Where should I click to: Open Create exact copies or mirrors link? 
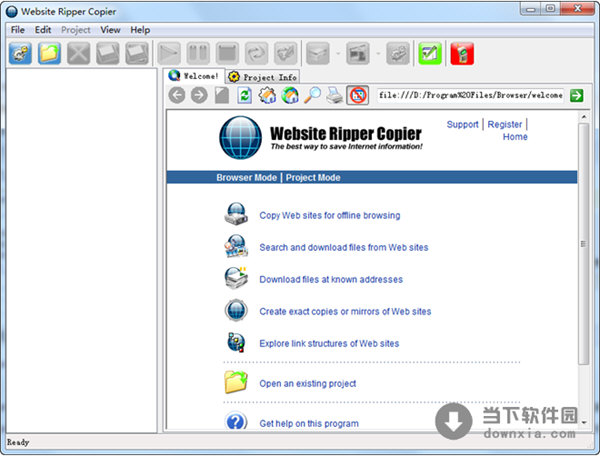pyautogui.click(x=345, y=311)
